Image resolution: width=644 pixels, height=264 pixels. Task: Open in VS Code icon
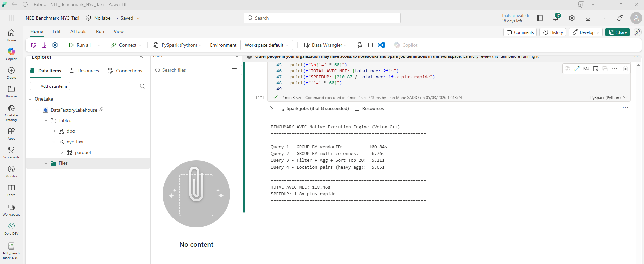tap(381, 45)
